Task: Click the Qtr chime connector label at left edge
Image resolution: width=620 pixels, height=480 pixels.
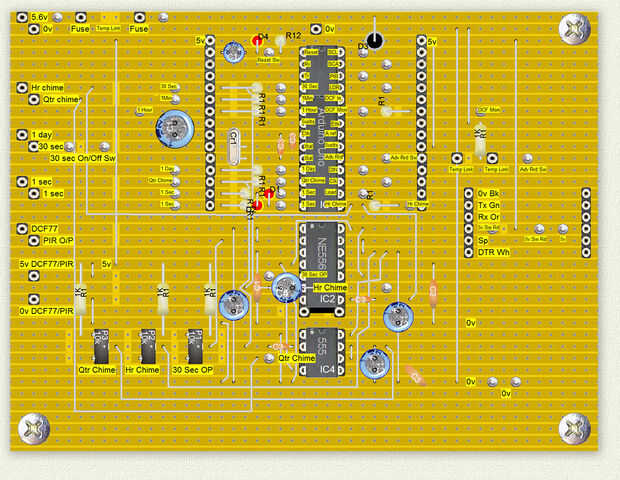Action: (x=62, y=99)
